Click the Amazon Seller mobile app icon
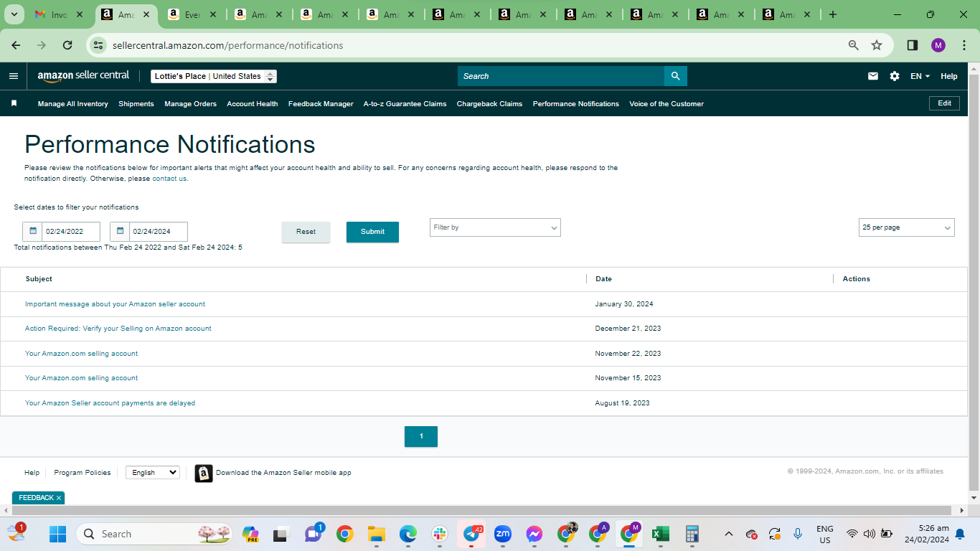 [204, 473]
